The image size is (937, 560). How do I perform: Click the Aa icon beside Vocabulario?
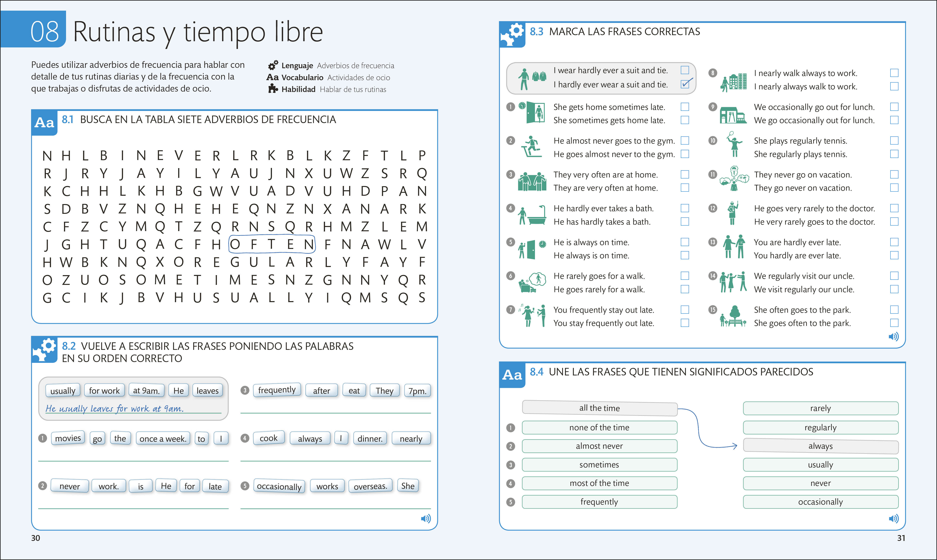pyautogui.click(x=273, y=77)
